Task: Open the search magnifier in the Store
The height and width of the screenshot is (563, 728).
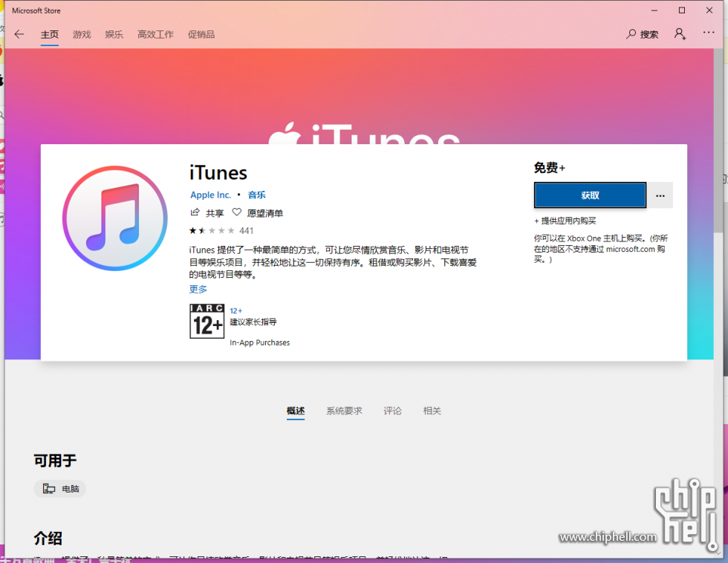Action: [631, 34]
